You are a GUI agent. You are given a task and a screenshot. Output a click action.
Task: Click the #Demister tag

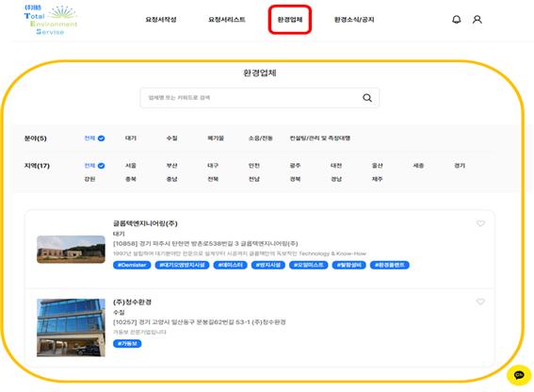pyautogui.click(x=132, y=265)
